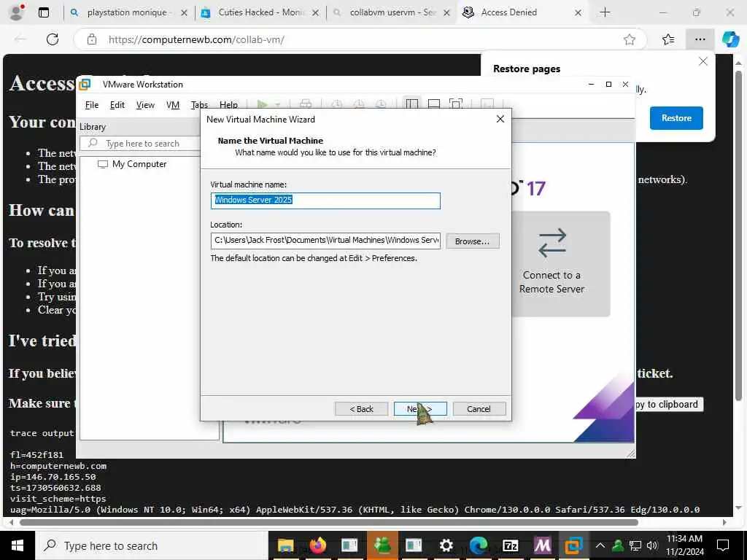Open 7-Zip from the taskbar

pyautogui.click(x=510, y=545)
